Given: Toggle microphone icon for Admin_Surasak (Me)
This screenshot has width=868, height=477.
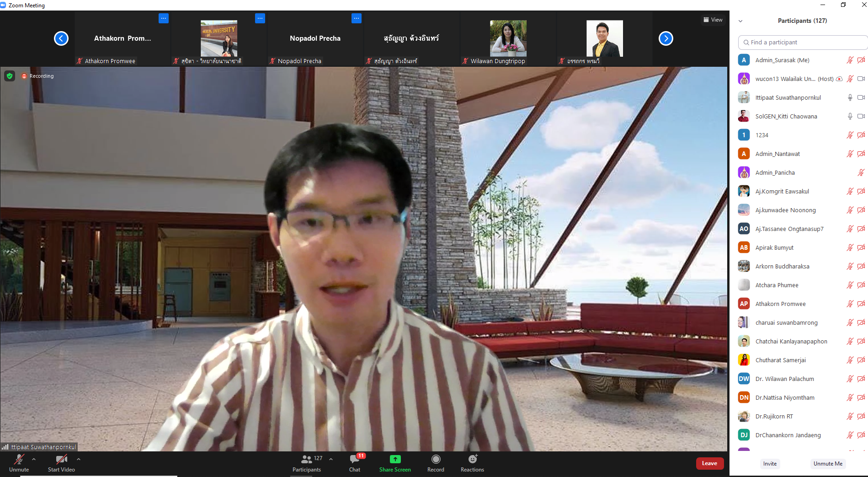Looking at the screenshot, I should point(850,60).
